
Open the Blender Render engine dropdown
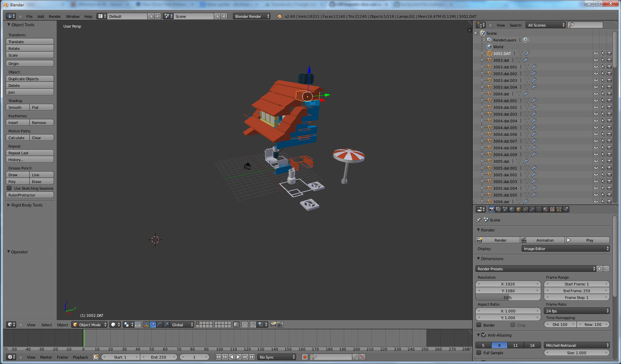tap(252, 16)
